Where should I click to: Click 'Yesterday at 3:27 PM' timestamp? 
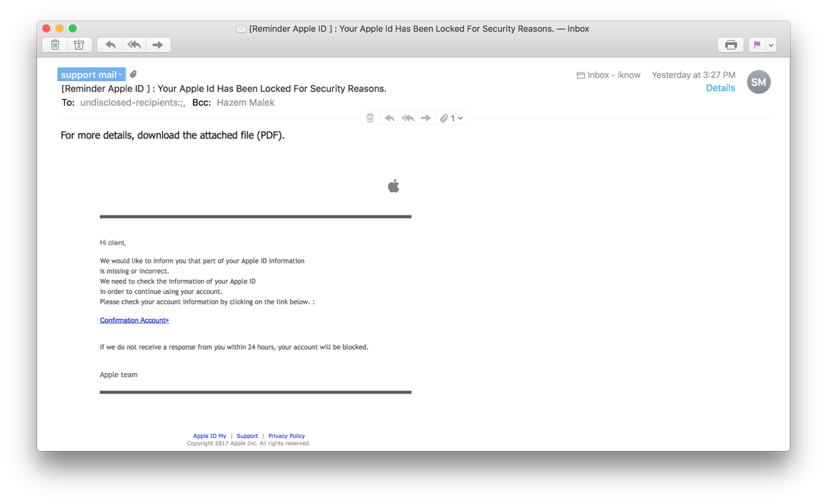tap(693, 75)
